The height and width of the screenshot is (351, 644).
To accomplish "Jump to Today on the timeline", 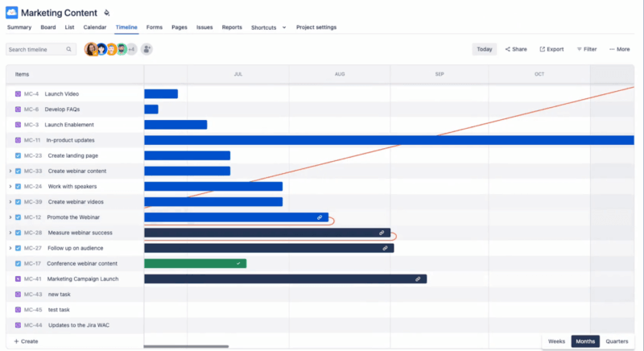I will point(485,49).
